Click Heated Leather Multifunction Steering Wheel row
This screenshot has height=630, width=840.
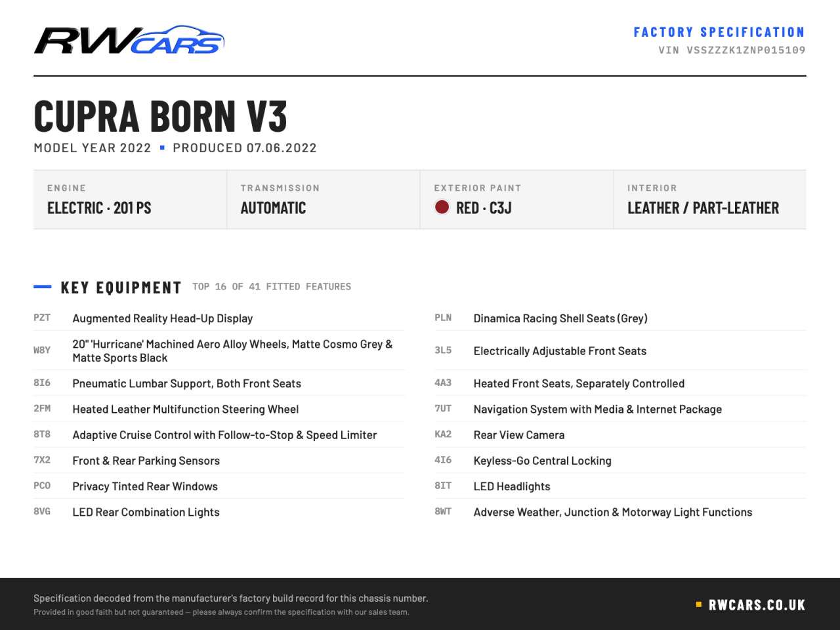[x=219, y=409]
